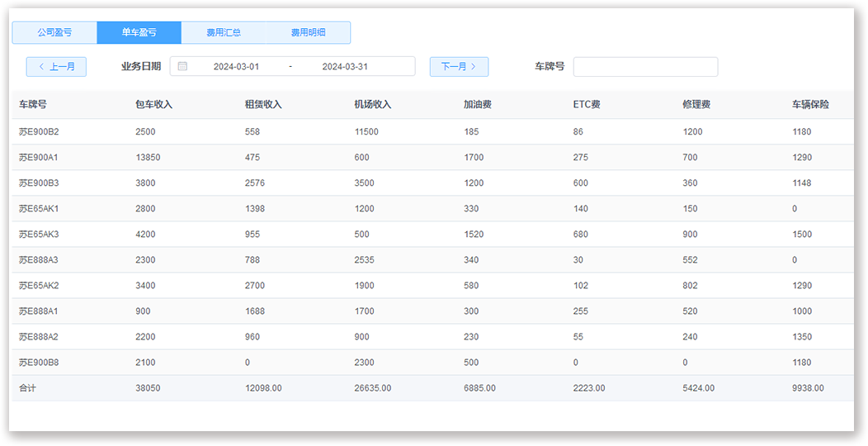Click the 包车收入 column header

153,105
